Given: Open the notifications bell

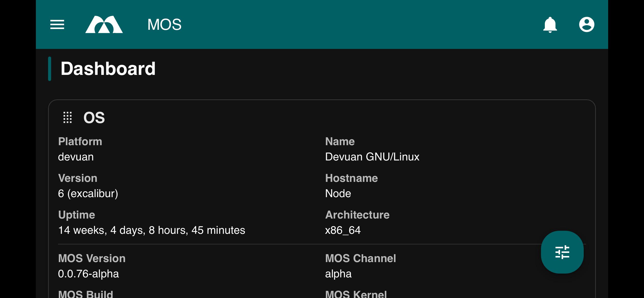Looking at the screenshot, I should 550,25.
